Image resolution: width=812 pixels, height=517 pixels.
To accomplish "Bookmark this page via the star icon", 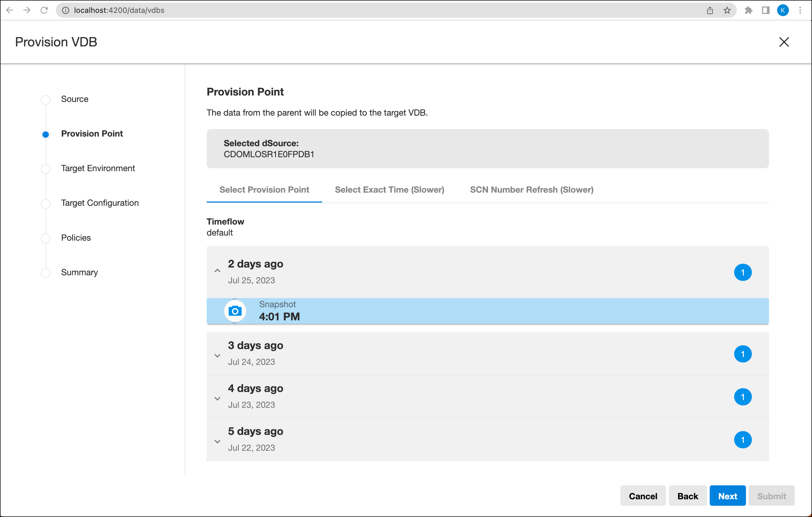I will click(x=727, y=10).
